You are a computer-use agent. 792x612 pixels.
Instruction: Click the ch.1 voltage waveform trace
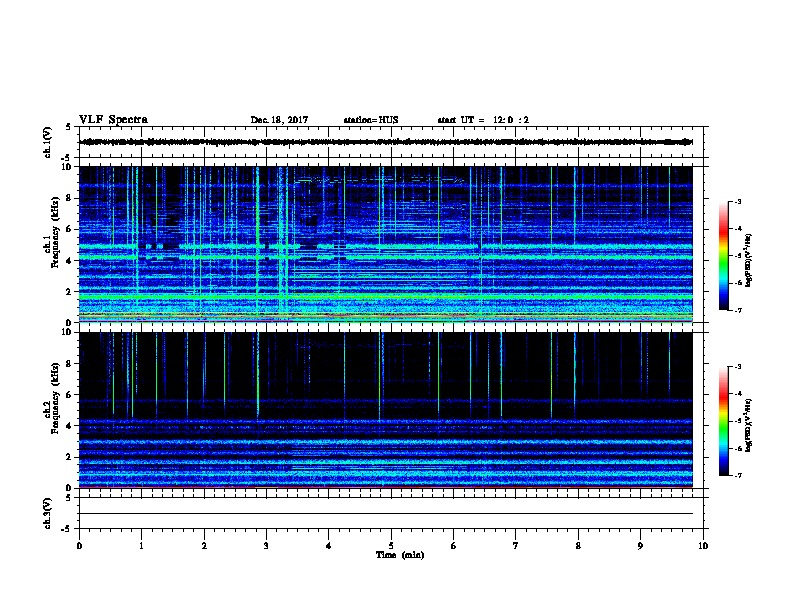pos(386,142)
